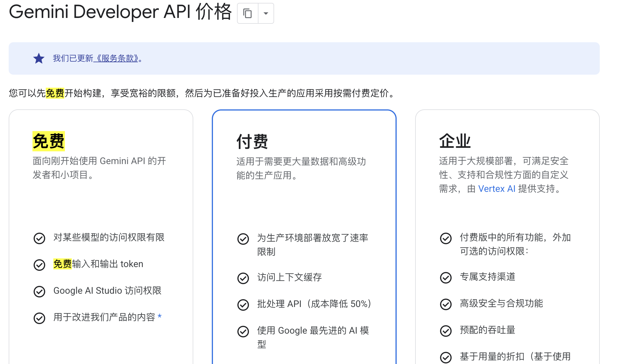Click checkmark icon beside 为生产环境部署放宽了速率限制
Screen dimensions: 627x364
tap(243, 239)
